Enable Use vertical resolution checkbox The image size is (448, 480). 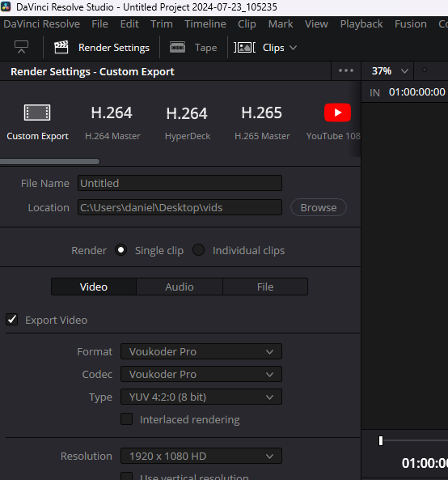[127, 476]
